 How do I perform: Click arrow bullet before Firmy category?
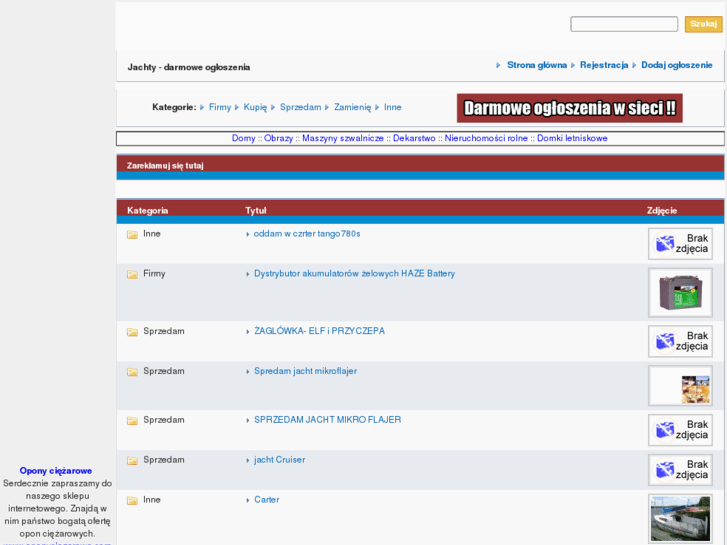(202, 108)
